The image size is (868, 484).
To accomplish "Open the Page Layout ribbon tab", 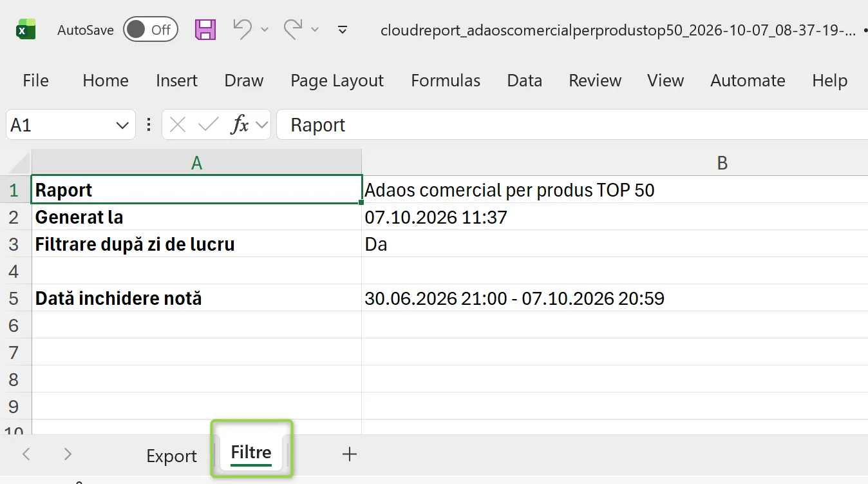I will [x=337, y=81].
